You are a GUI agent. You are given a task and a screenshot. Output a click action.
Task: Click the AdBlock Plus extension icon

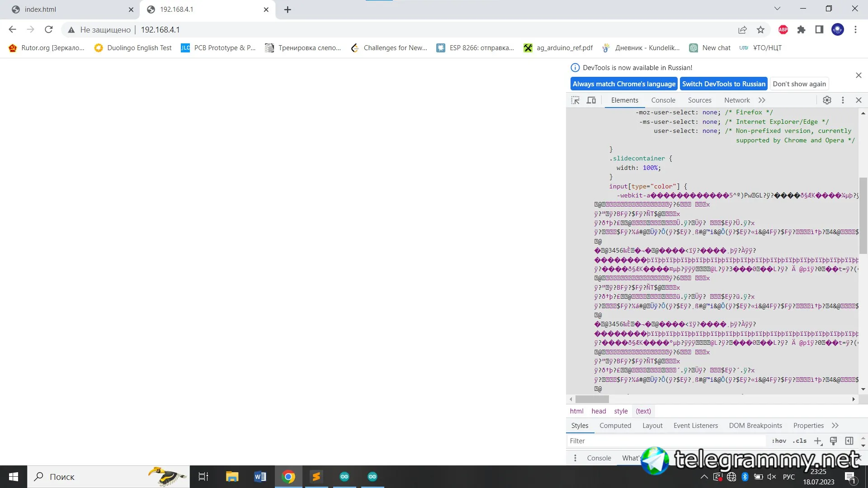tap(783, 30)
